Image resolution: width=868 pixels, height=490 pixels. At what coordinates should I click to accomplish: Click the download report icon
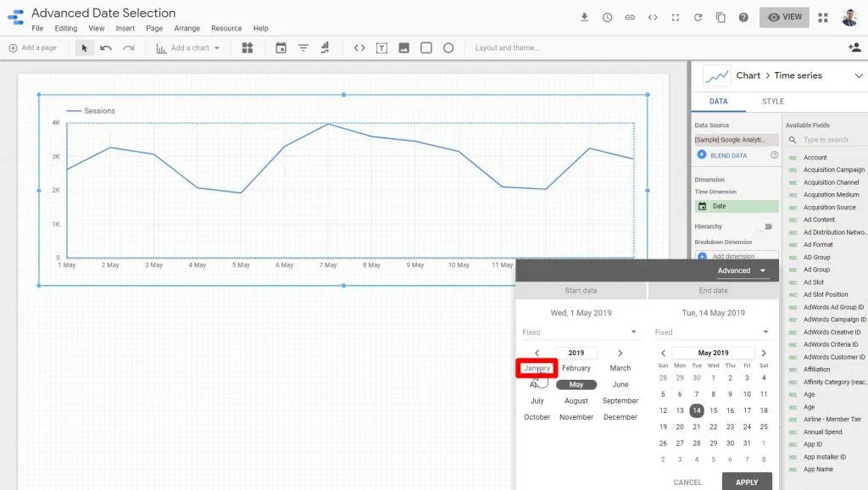coord(584,18)
